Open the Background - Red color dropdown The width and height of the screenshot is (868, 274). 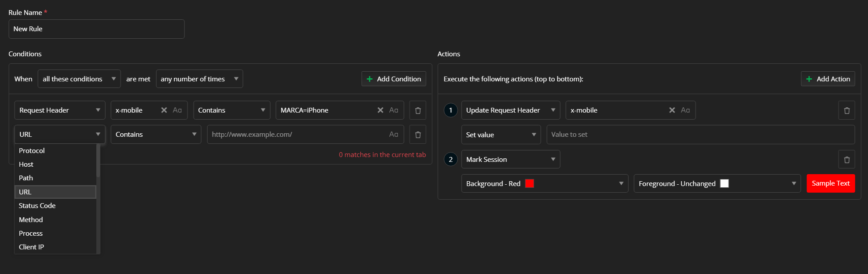click(x=544, y=184)
